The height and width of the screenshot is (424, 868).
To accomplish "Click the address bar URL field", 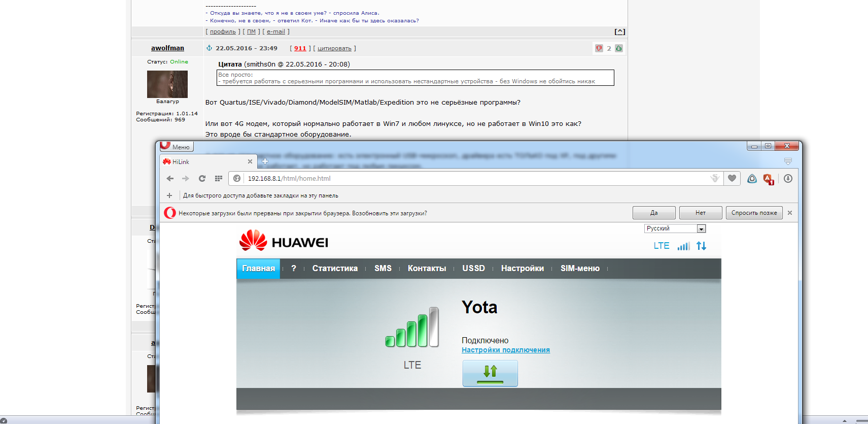I will tap(477, 178).
